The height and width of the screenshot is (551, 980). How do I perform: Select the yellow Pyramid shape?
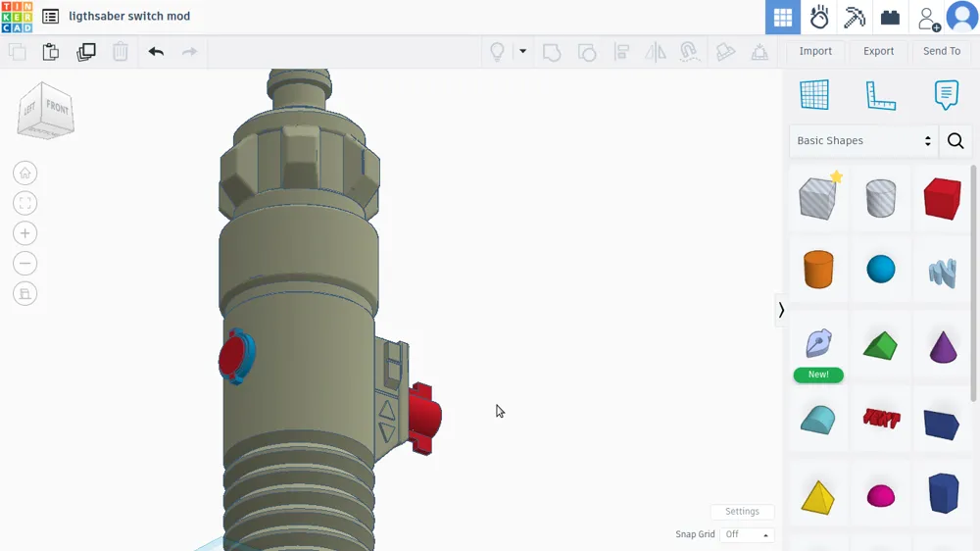tap(817, 497)
